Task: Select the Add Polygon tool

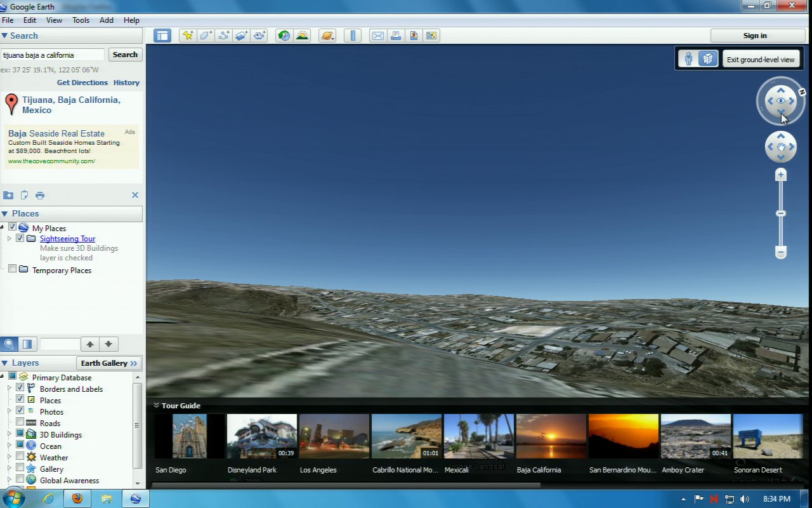Action: 206,36
